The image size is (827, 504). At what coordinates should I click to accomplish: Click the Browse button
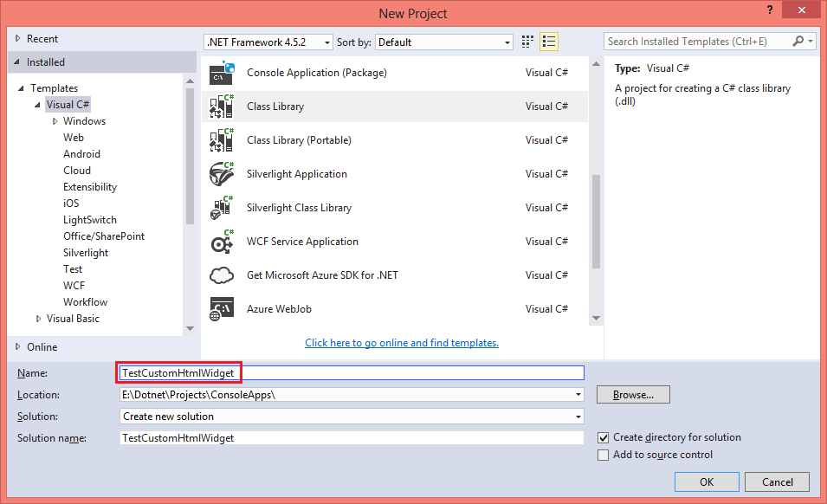[x=632, y=394]
